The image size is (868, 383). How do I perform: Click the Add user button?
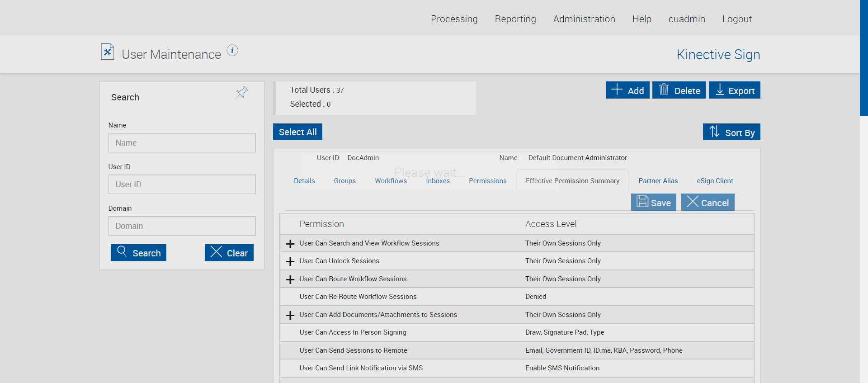(627, 90)
